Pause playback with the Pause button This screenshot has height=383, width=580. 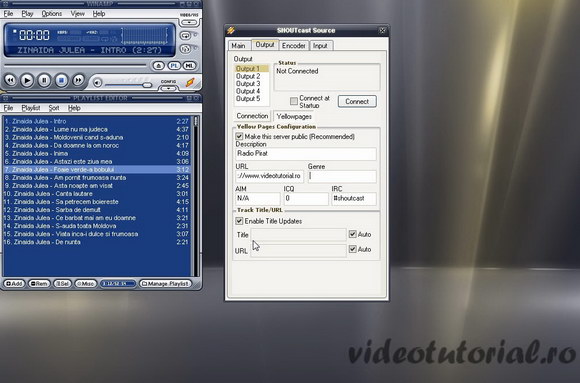44,80
